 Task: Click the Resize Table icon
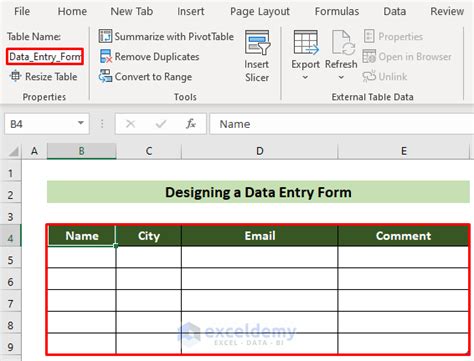point(15,76)
